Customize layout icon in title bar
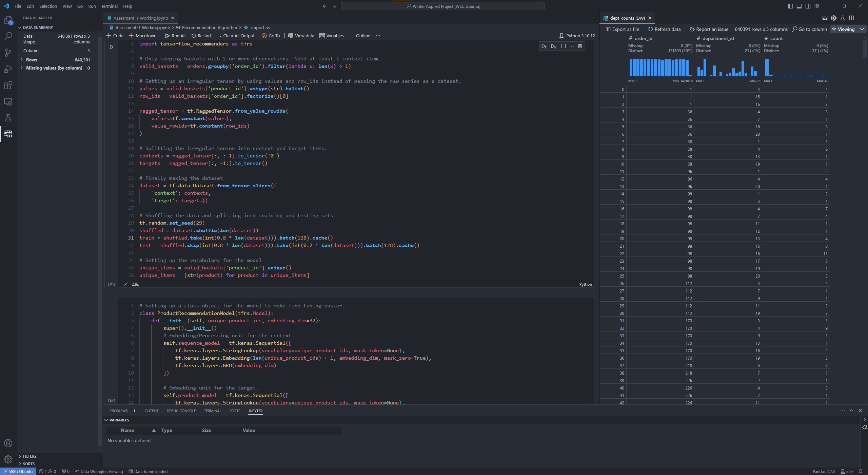 click(x=817, y=6)
